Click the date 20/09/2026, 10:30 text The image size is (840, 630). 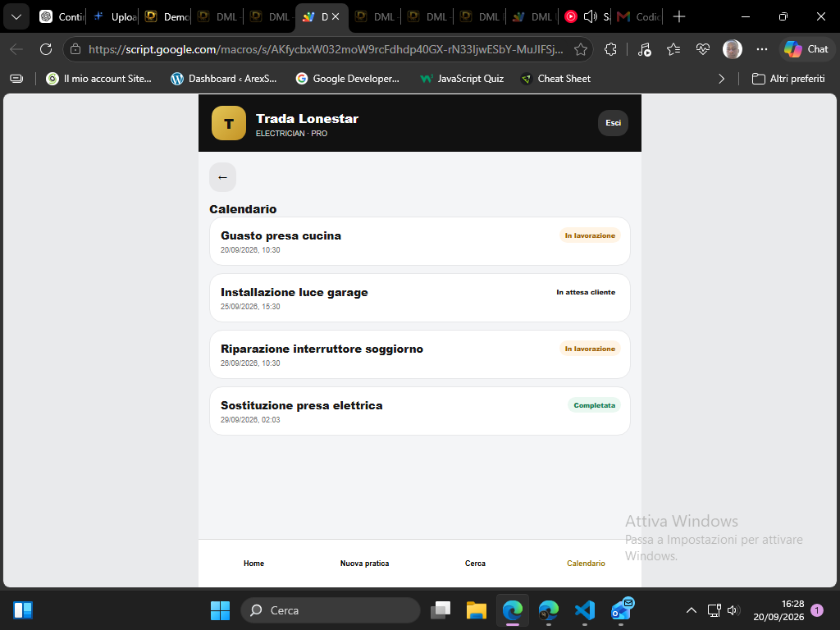pyautogui.click(x=250, y=249)
